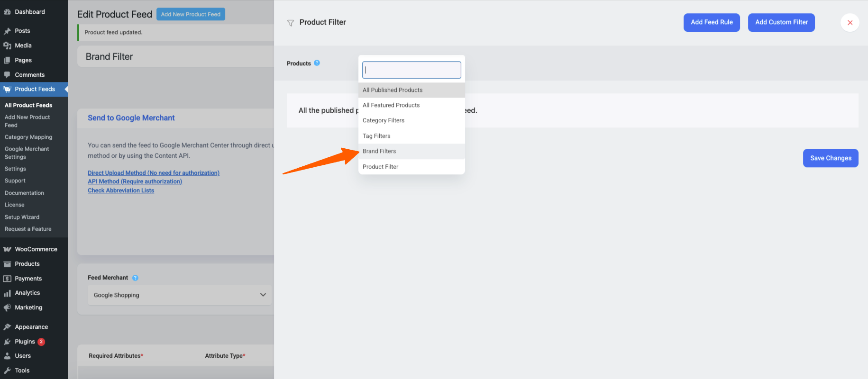Open Add New Product Feed submenu

pos(27,121)
